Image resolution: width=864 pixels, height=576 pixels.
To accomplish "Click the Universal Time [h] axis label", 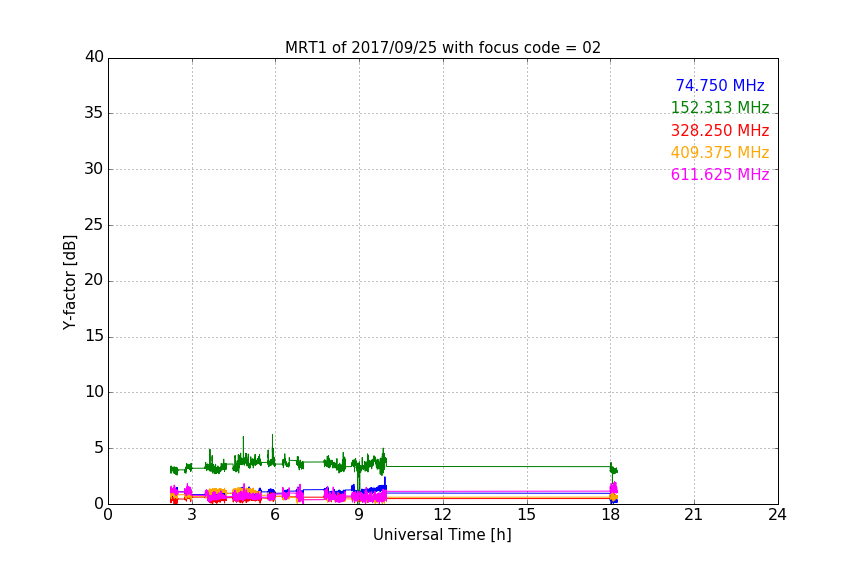I will pyautogui.click(x=442, y=535).
